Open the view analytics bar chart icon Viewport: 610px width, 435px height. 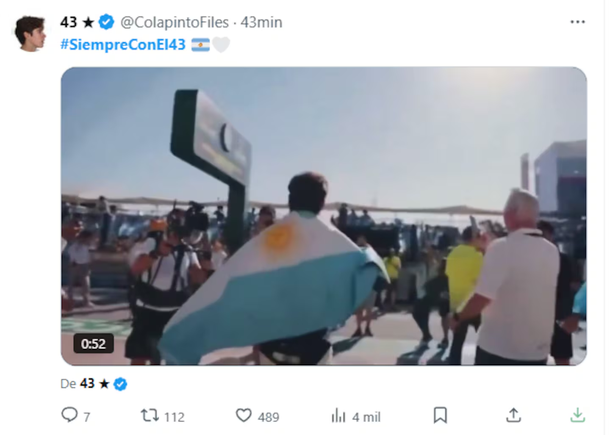point(338,415)
